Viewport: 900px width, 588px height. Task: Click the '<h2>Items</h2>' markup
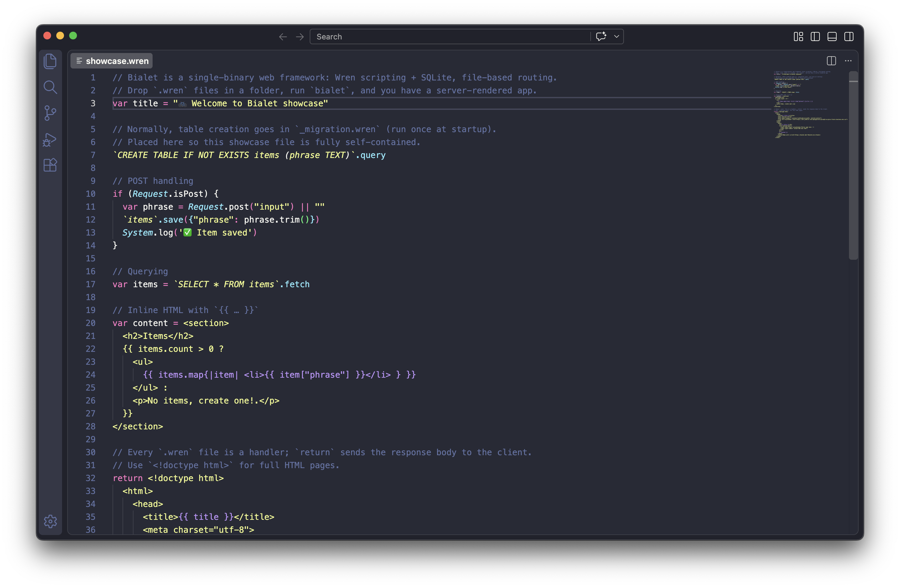(x=158, y=336)
